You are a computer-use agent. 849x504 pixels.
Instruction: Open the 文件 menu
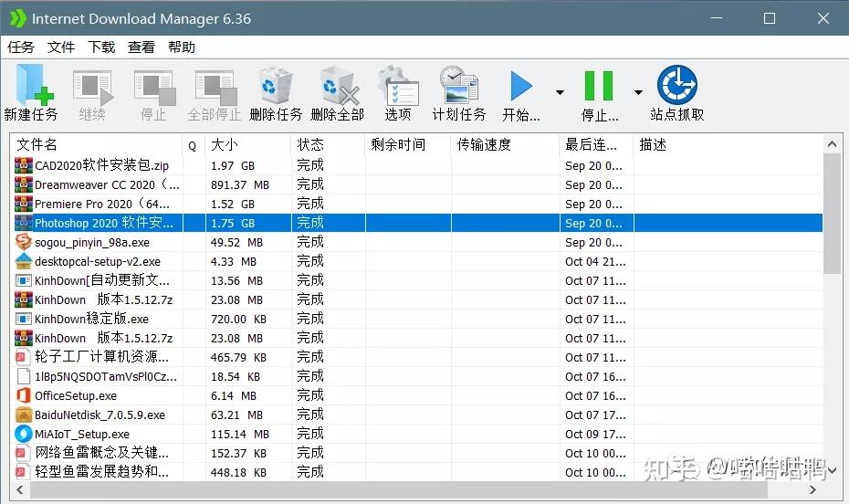[60, 47]
